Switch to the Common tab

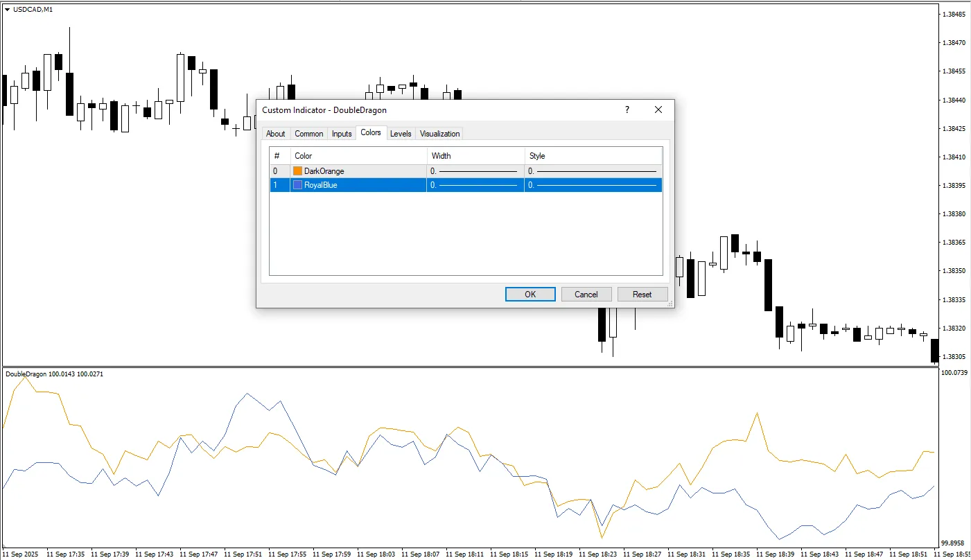[x=309, y=134]
